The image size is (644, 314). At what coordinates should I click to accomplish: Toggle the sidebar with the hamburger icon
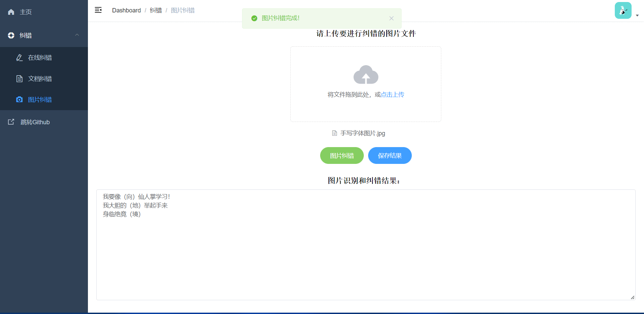coord(98,10)
